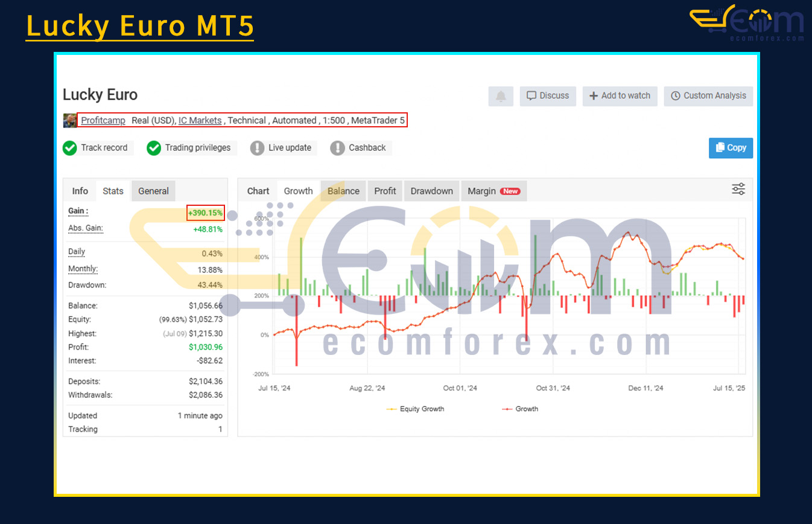This screenshot has height=524, width=812.
Task: Click the Daily label
Action: point(77,252)
